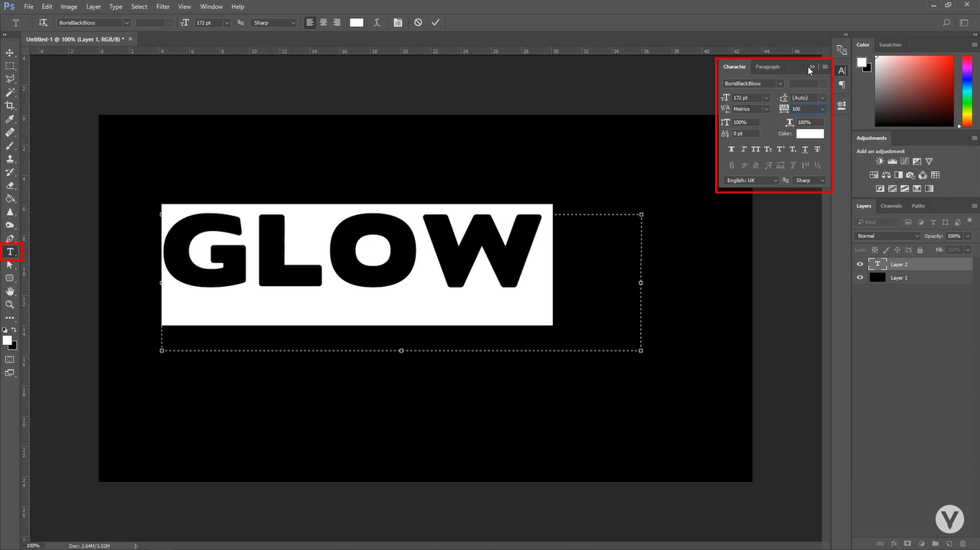The width and height of the screenshot is (980, 550).
Task: Toggle text orientation in options bar
Action: (x=43, y=23)
